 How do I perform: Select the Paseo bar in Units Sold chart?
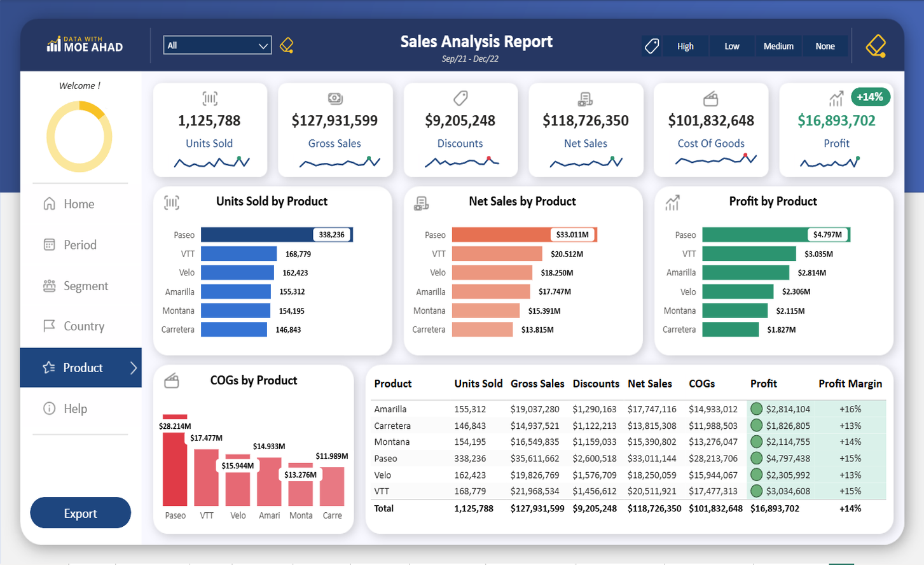277,235
